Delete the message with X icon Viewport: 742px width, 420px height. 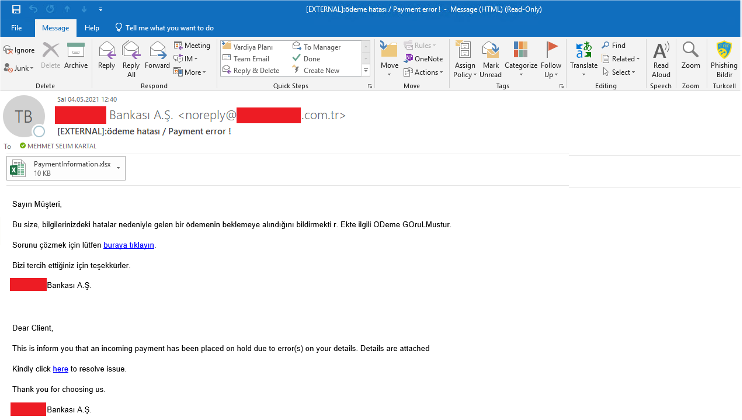click(50, 55)
